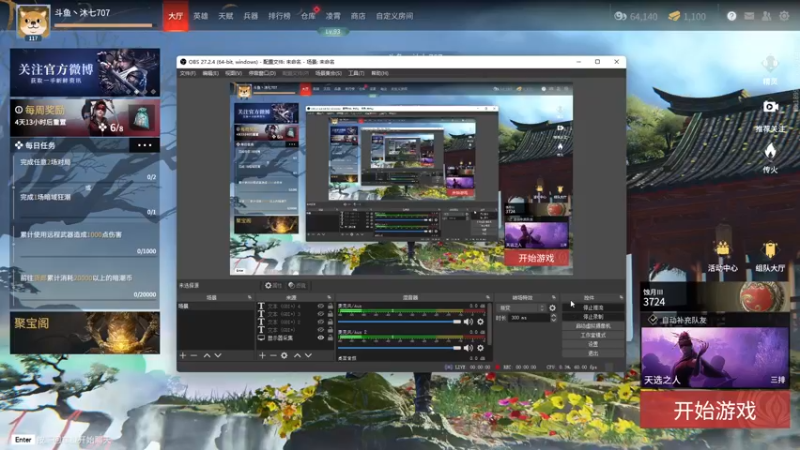The width and height of the screenshot is (800, 450).
Task: Open the scene transition type dropdown
Action: [521, 308]
